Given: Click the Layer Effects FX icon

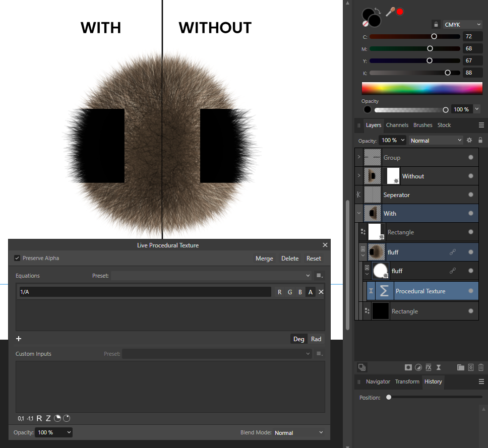Looking at the screenshot, I should 429,367.
